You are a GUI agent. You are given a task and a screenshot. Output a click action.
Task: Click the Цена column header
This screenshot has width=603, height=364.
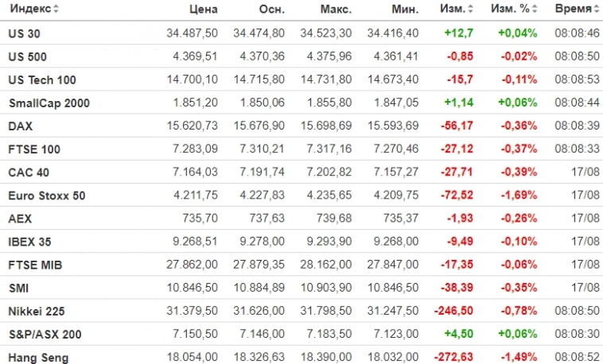[x=204, y=10]
